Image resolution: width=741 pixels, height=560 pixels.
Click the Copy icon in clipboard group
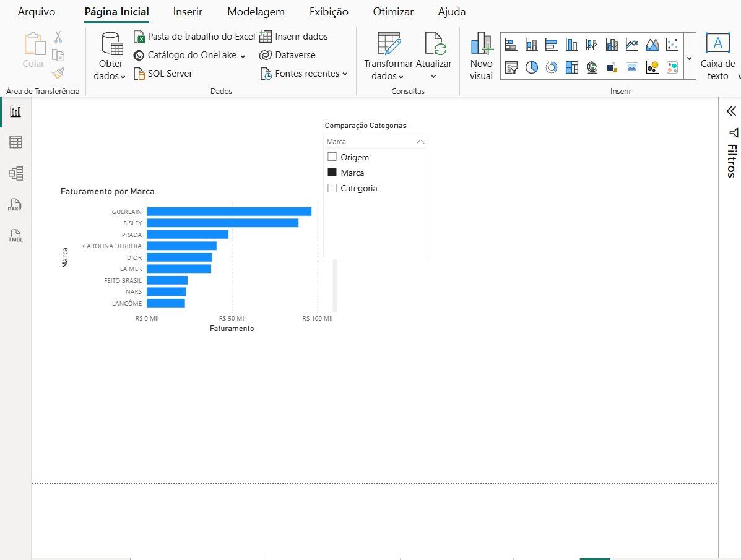[x=58, y=55]
